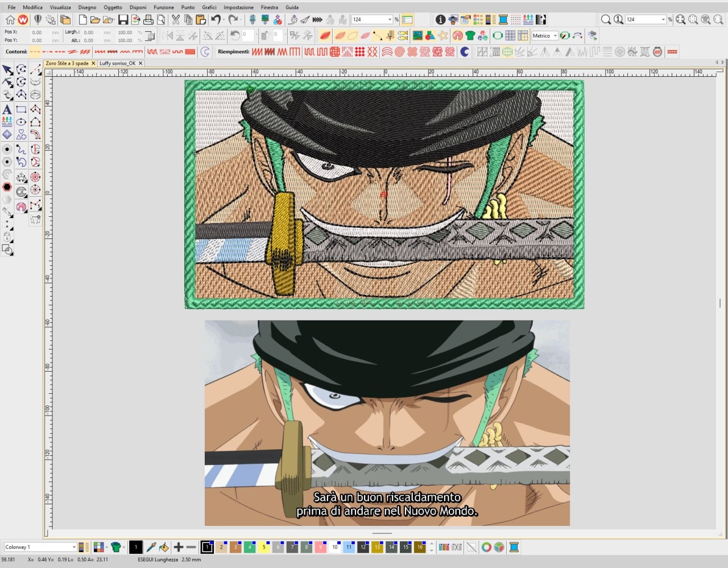
Task: Click the current black color box labeled 1
Action: tap(136, 548)
